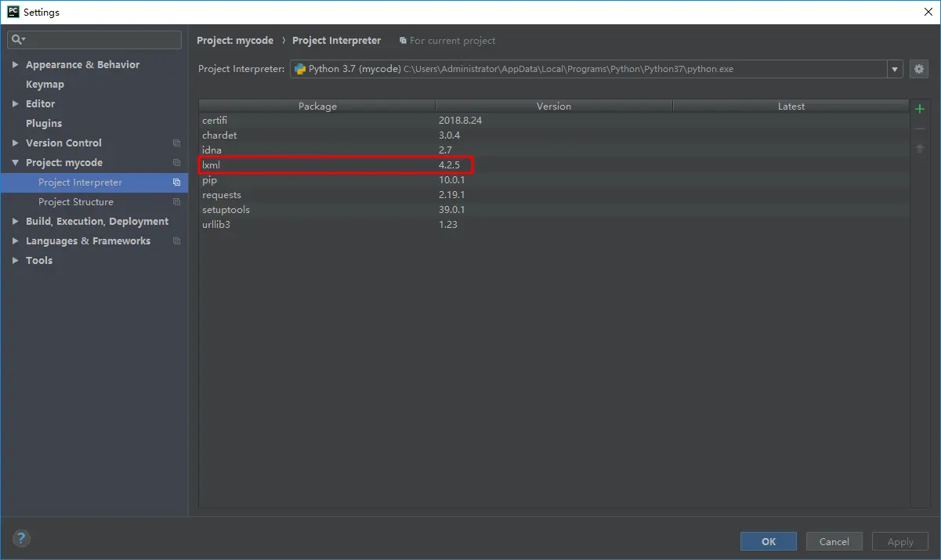The height and width of the screenshot is (560, 941).
Task: Select the lxml package row
Action: [x=554, y=165]
